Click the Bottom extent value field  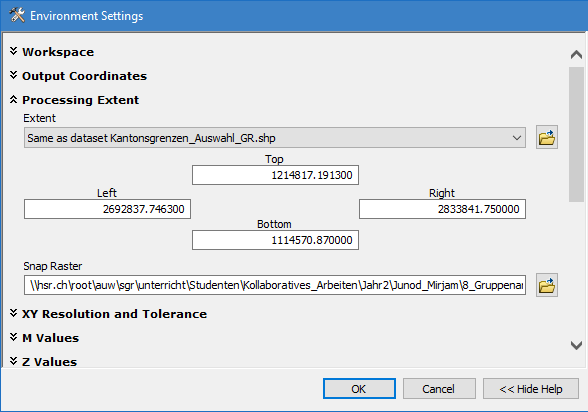pos(275,240)
